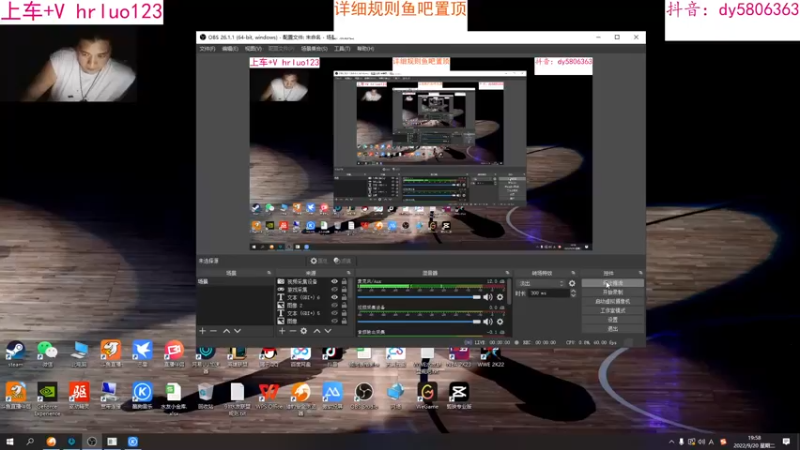Image resolution: width=800 pixels, height=450 pixels.
Task: Open the 淡出 transition dropdown
Action: 541,284
